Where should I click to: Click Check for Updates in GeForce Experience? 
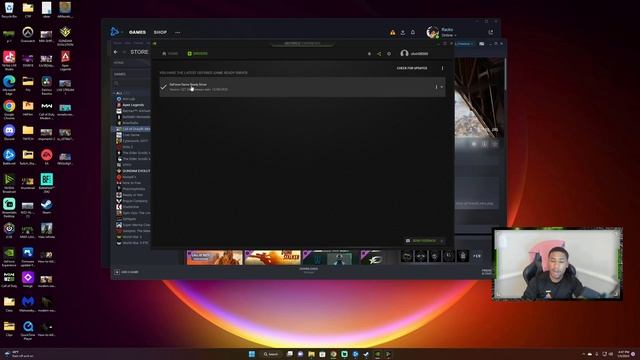coord(412,68)
